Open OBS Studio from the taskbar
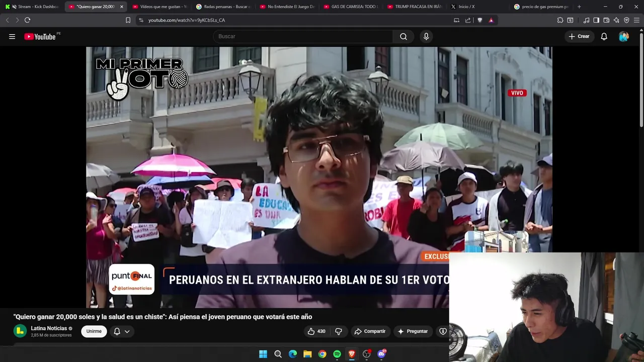 coord(366,354)
